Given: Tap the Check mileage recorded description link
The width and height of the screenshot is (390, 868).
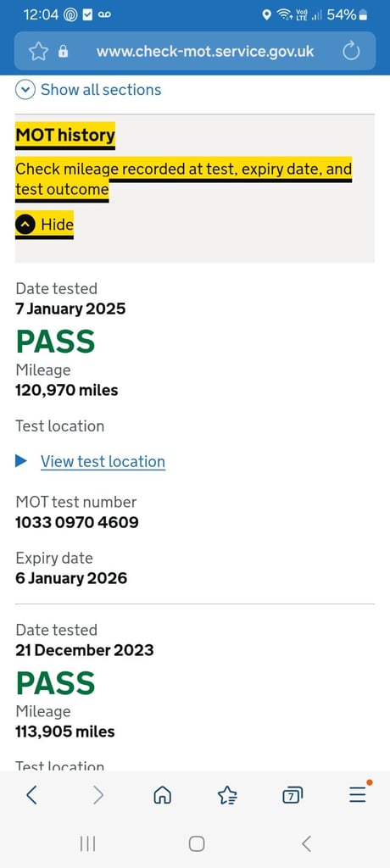Looking at the screenshot, I should [183, 180].
